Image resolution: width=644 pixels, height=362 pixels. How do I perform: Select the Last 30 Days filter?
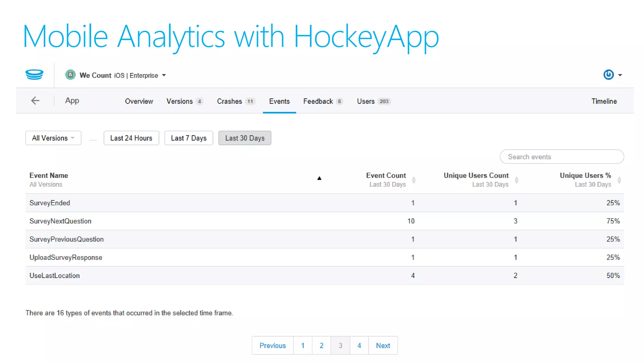[x=245, y=138]
